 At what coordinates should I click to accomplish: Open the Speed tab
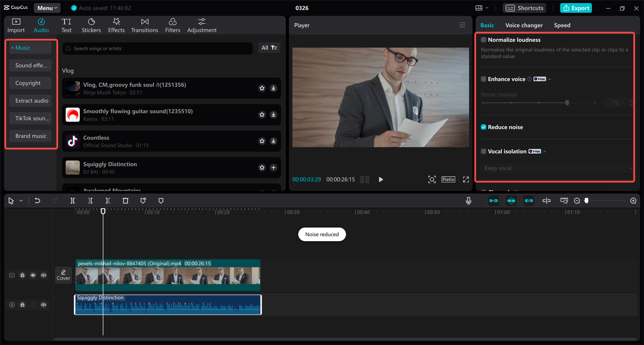(562, 25)
